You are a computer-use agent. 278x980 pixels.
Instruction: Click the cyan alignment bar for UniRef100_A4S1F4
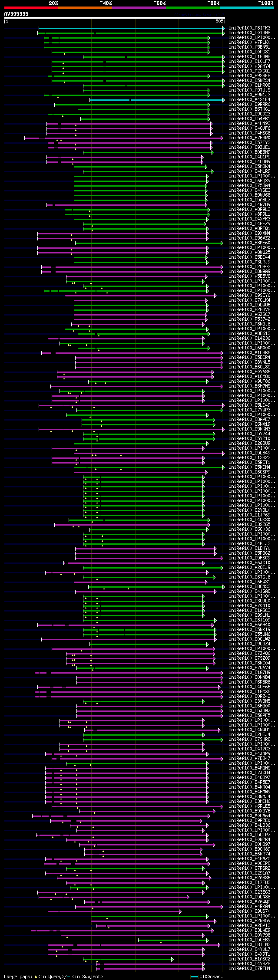coord(157,100)
